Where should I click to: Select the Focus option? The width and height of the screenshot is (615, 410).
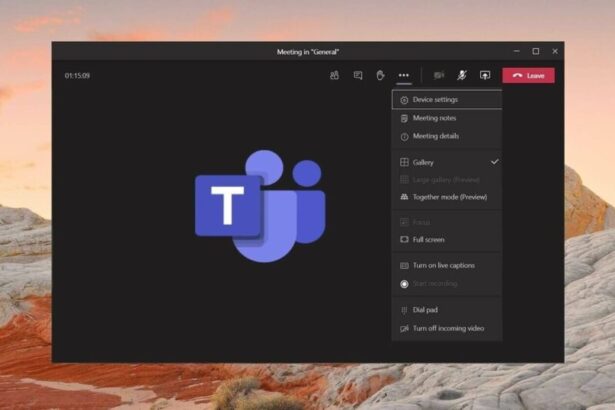(447, 222)
